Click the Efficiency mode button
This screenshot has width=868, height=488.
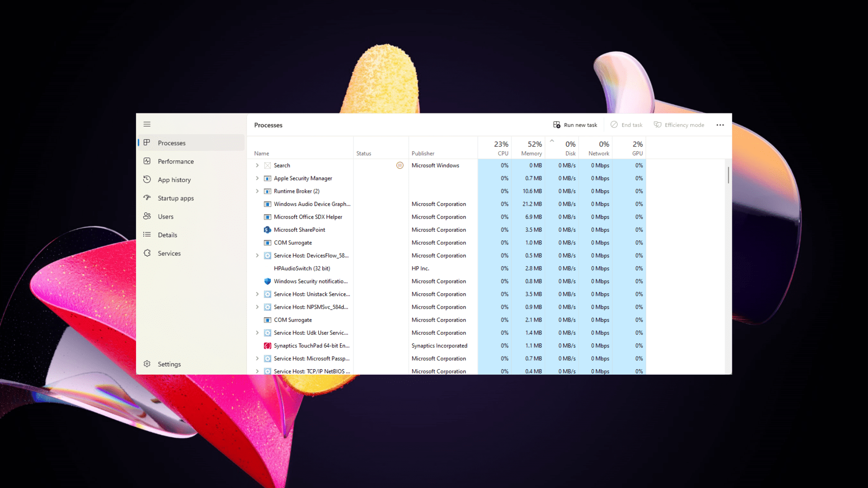point(679,125)
